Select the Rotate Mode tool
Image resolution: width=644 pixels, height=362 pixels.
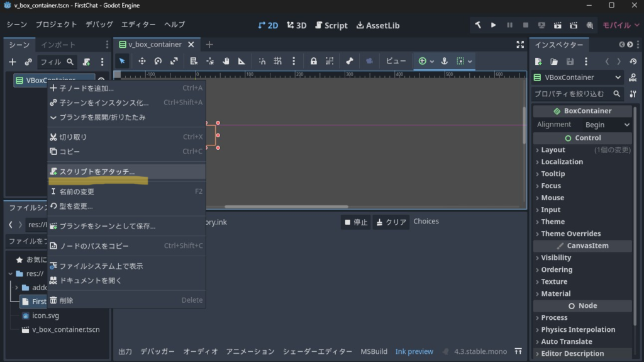[x=158, y=61]
